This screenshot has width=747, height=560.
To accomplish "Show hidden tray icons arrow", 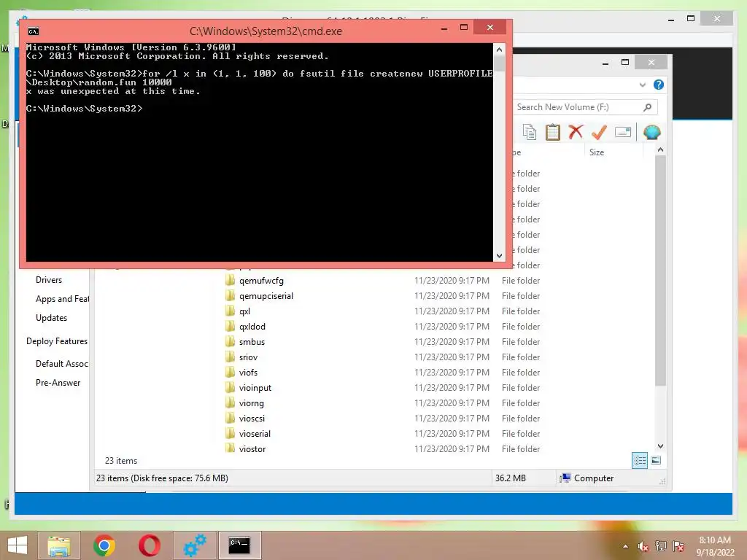I will [x=625, y=547].
